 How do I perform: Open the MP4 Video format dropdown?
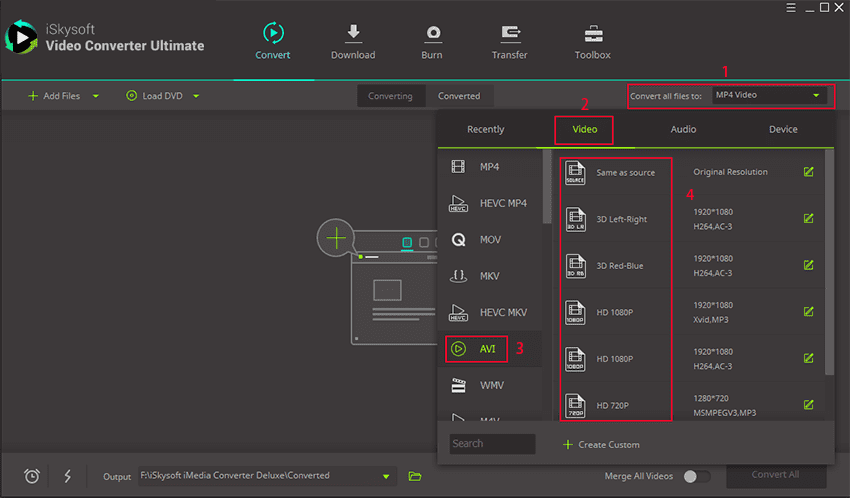point(770,96)
